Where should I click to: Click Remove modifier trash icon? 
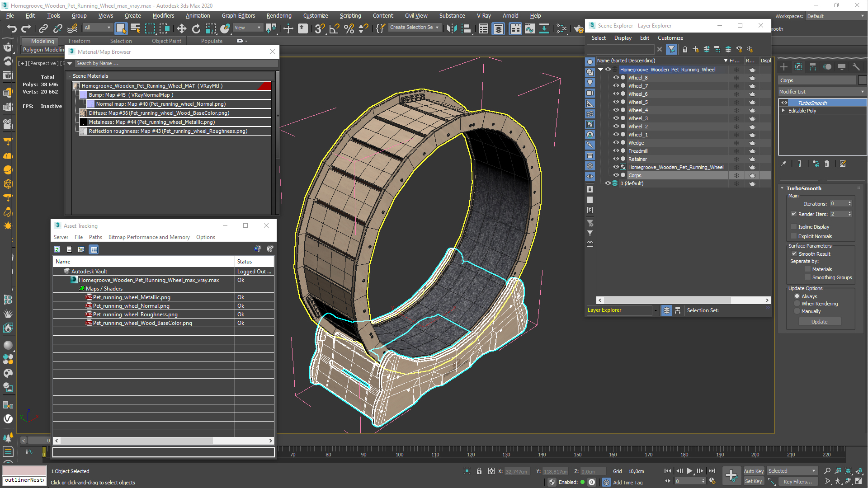[827, 164]
